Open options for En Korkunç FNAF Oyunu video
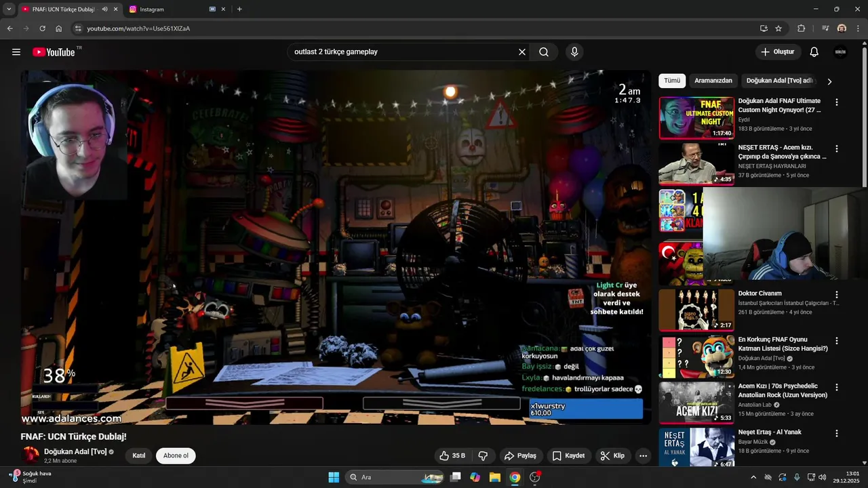The width and height of the screenshot is (868, 488). pyautogui.click(x=836, y=341)
